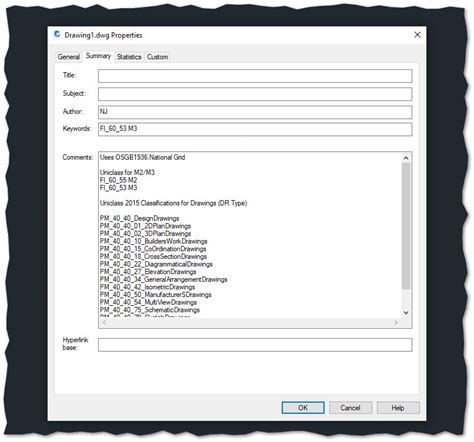This screenshot has width=474, height=442.
Task: Click the 'PM_40_40_27_ElevationDrawings' line
Action: tap(148, 272)
